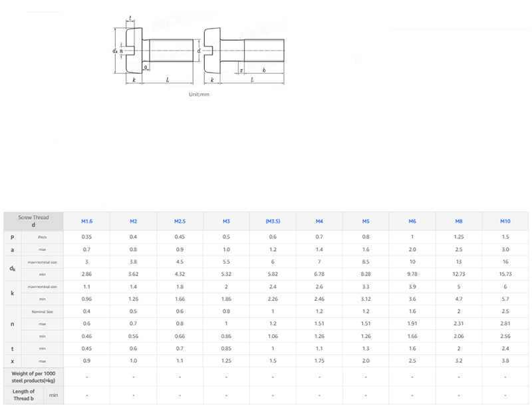Click the Weight of per 1000 steel products label
Viewport: 532px width, 418px height.
(33, 377)
